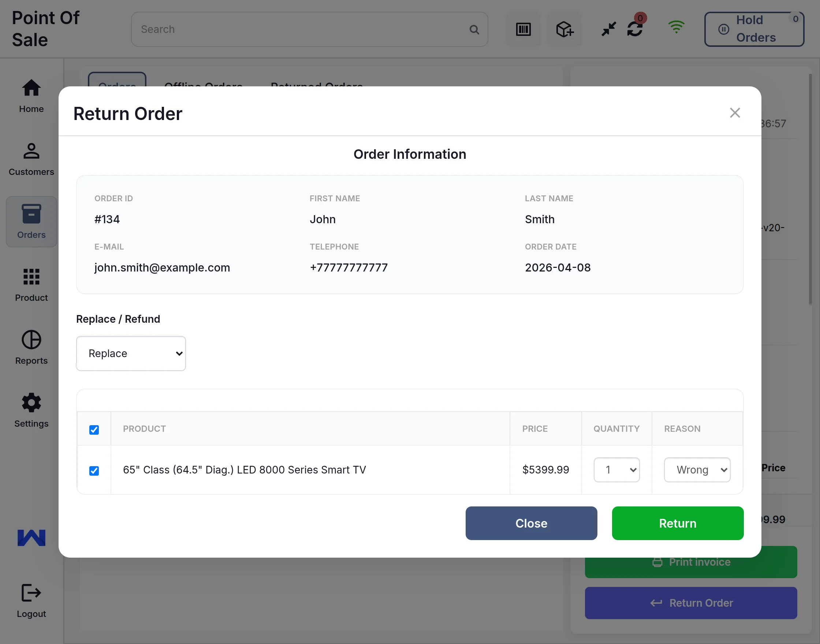Click into the Search input field
Viewport: 820px width, 644px height.
point(302,29)
